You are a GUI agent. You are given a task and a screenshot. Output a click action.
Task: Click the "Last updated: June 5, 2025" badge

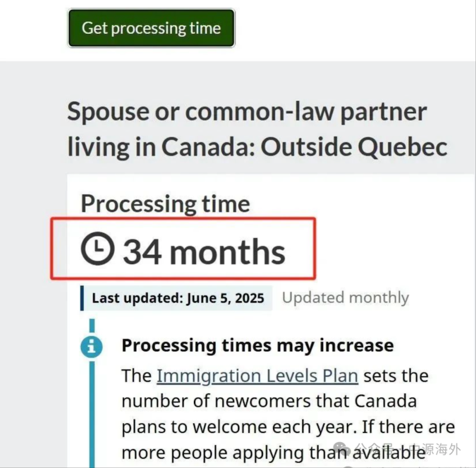point(177,298)
